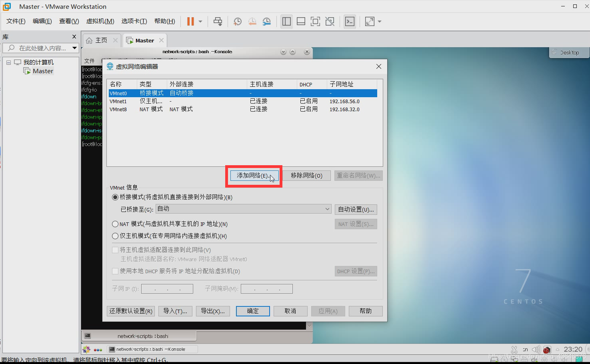Click the volume tray icon in guest

click(536, 350)
